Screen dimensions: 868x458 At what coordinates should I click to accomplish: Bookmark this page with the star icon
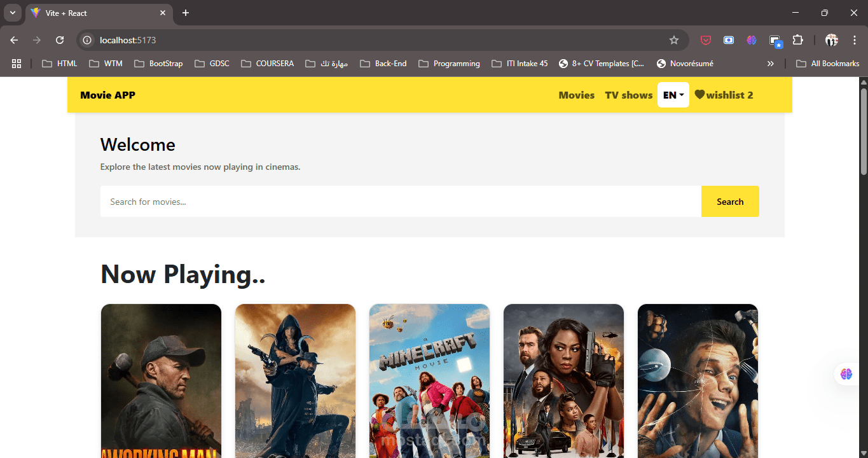[x=674, y=40]
